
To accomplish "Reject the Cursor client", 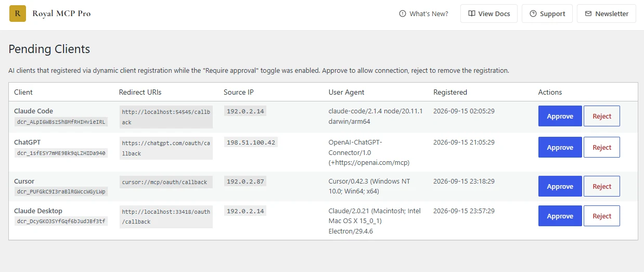I will coord(602,186).
